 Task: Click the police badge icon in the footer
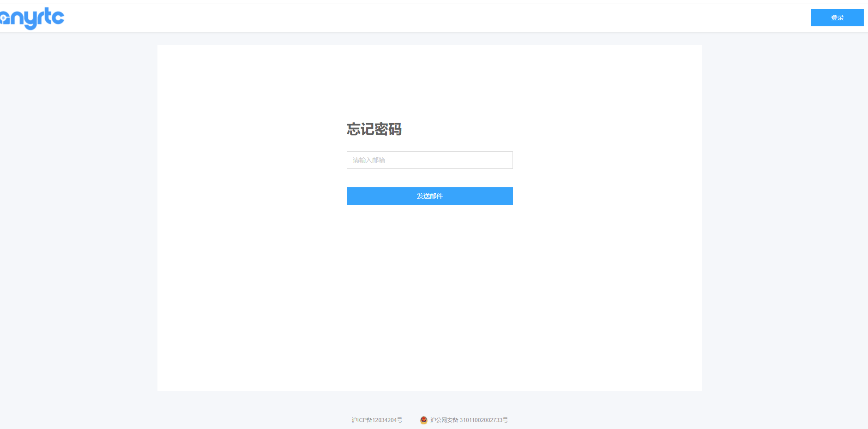(x=423, y=420)
